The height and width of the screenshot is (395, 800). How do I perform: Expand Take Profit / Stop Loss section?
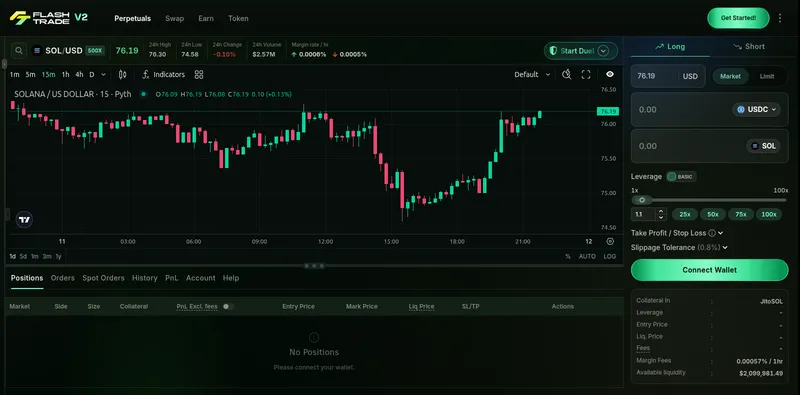(677, 233)
